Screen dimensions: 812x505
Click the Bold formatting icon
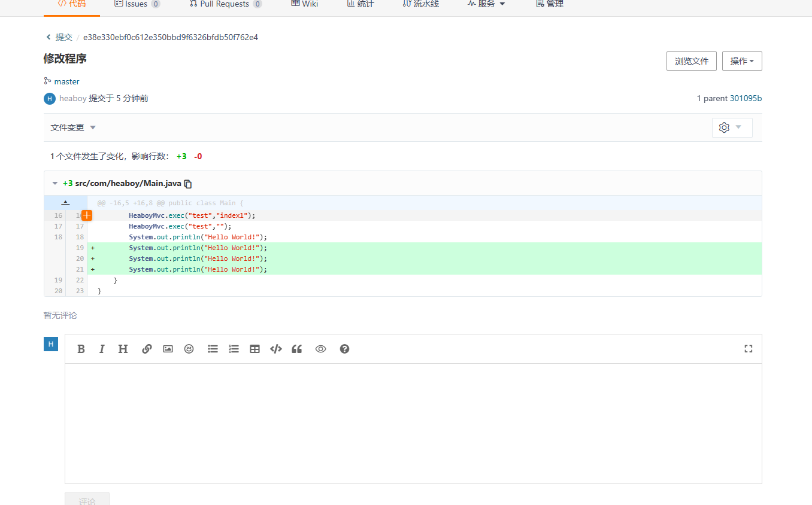click(x=81, y=349)
